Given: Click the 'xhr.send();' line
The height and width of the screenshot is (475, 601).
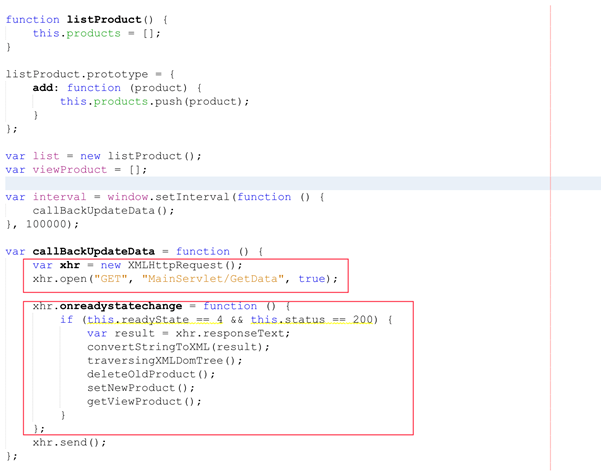Looking at the screenshot, I should pyautogui.click(x=69, y=442).
